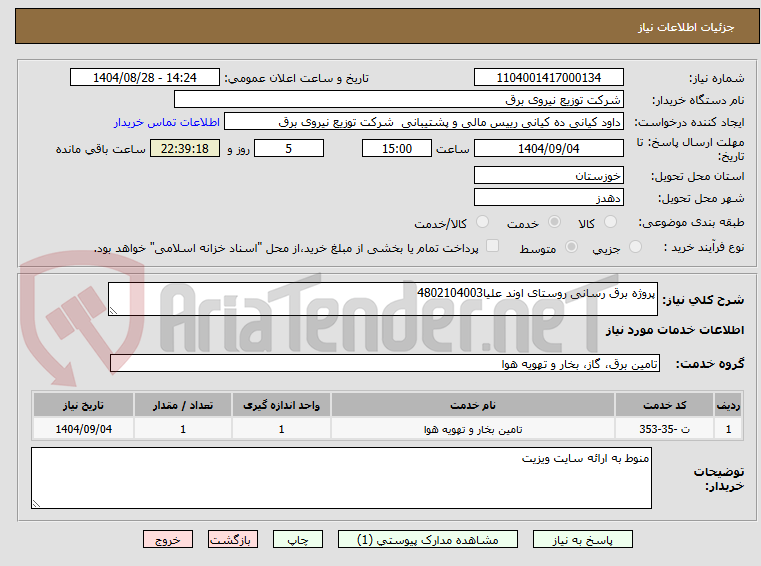Viewport: 761px width, 566px height.
Task: Click service group field تامین برق، گاز، بخار
Action: [x=384, y=363]
